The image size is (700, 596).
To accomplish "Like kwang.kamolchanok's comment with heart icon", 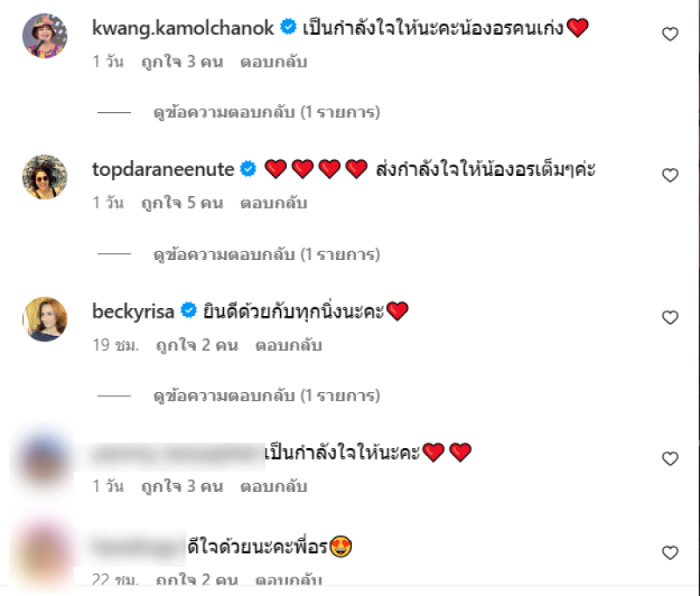I will click(x=670, y=34).
